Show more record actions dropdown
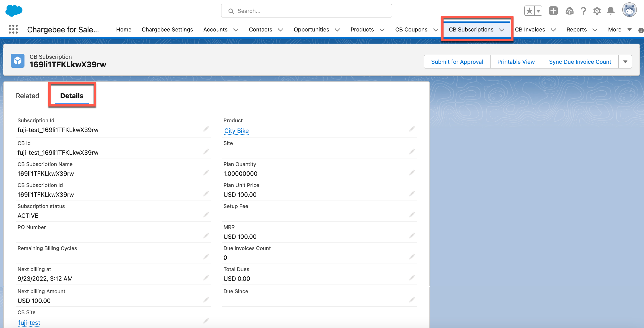 (625, 62)
